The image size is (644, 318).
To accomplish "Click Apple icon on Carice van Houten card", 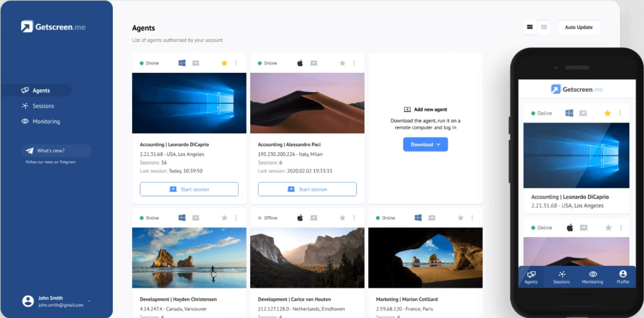I will pos(300,218).
